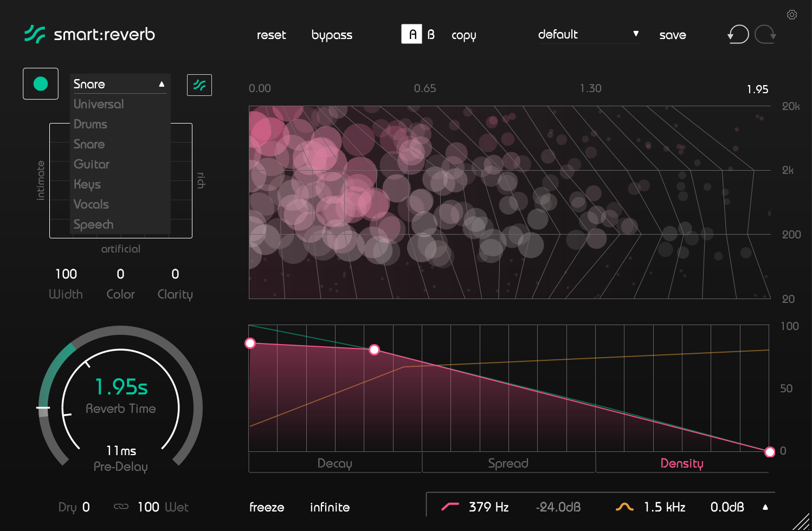
Task: Click the reset button
Action: [271, 35]
